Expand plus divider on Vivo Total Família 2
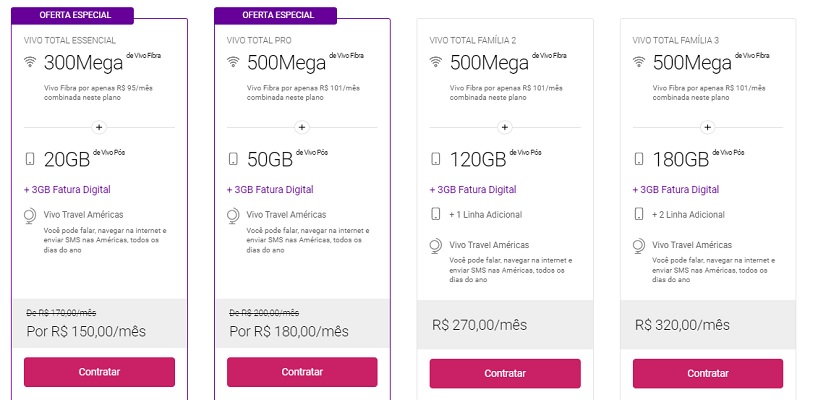 (504, 127)
